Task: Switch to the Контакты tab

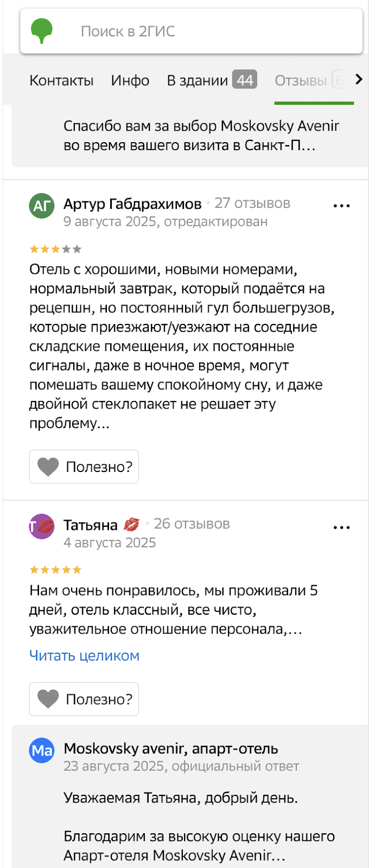Action: click(x=61, y=79)
